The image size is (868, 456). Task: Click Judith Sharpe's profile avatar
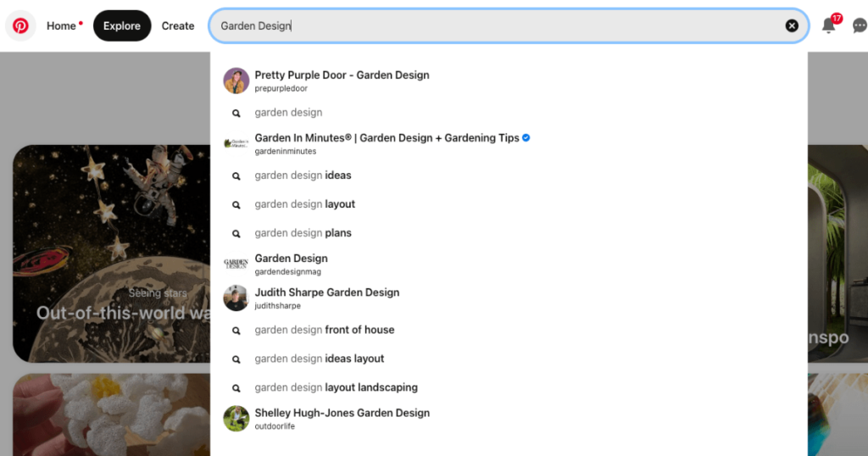point(236,298)
